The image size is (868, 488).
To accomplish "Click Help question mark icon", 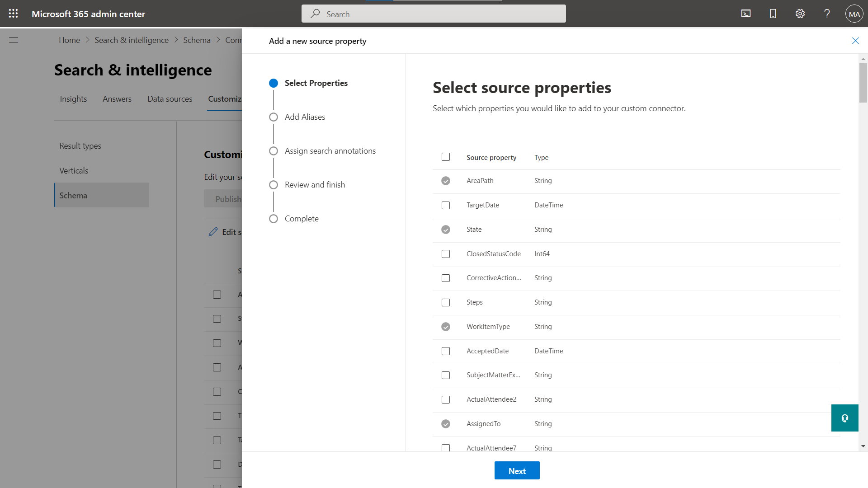I will click(826, 13).
